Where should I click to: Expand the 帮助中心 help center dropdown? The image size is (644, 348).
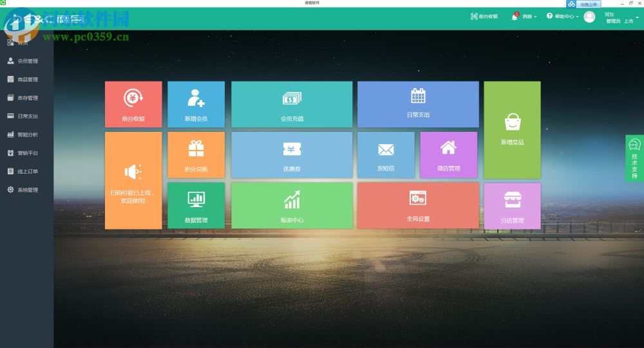566,17
